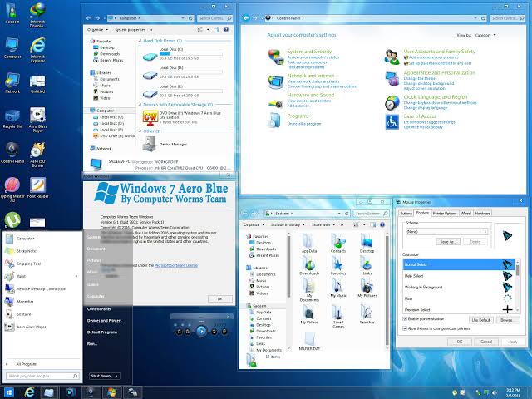This screenshot has height=399, width=532.
Task: Switch to the Pointer Options tab
Action: tap(444, 214)
